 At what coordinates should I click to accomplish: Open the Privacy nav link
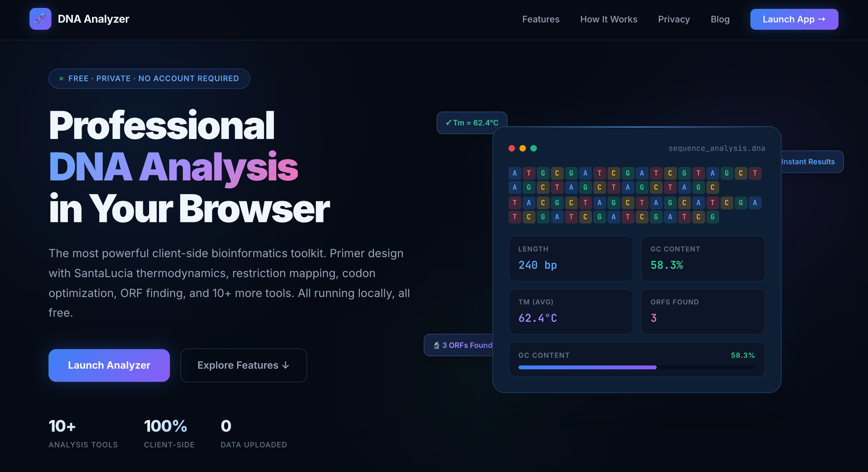(674, 20)
